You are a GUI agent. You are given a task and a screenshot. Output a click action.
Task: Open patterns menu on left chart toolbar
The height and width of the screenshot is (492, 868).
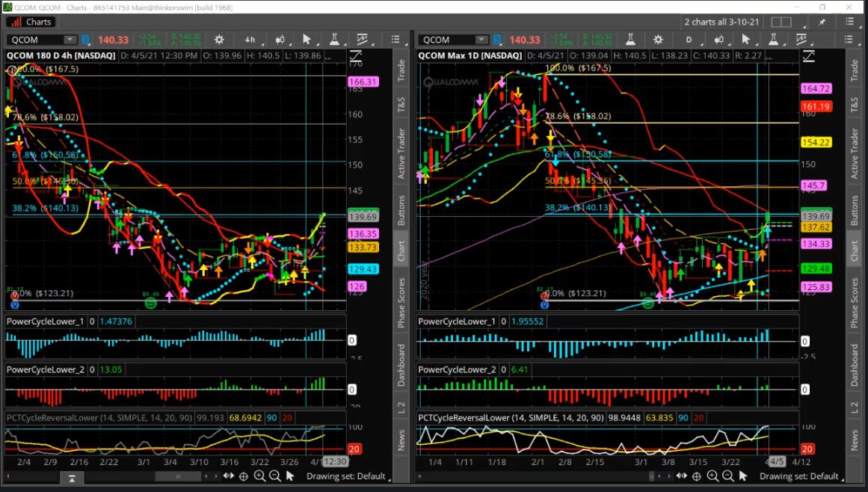click(x=362, y=40)
